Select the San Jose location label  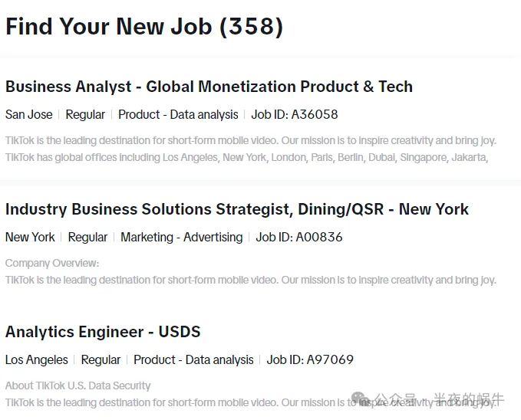tap(29, 114)
